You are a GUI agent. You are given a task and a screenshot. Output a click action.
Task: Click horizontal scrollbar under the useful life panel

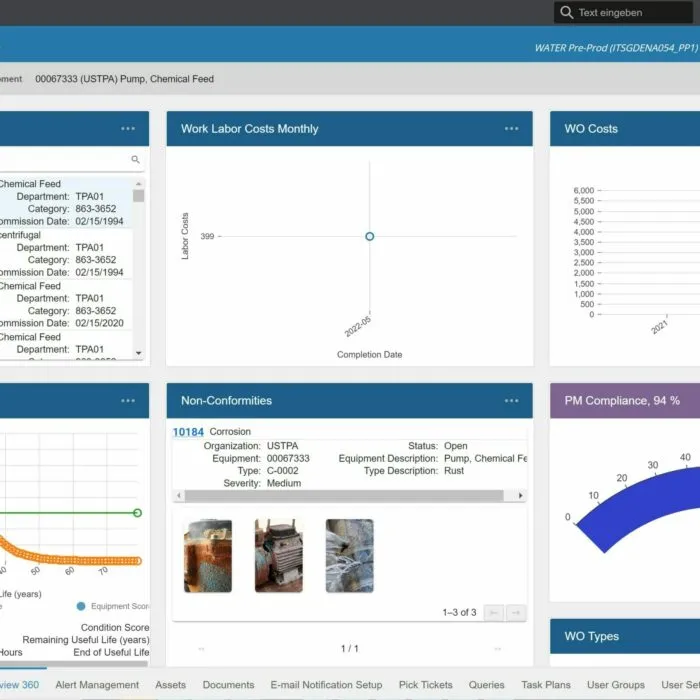74,664
